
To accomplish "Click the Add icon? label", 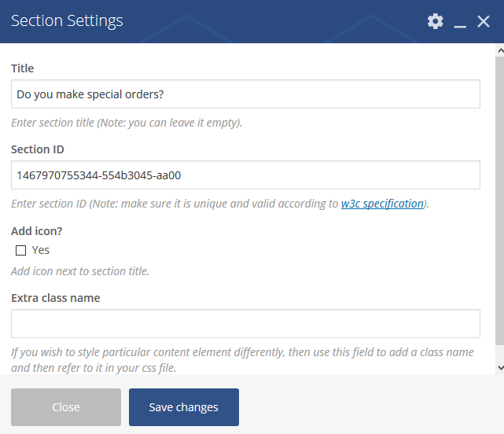I will tap(37, 231).
